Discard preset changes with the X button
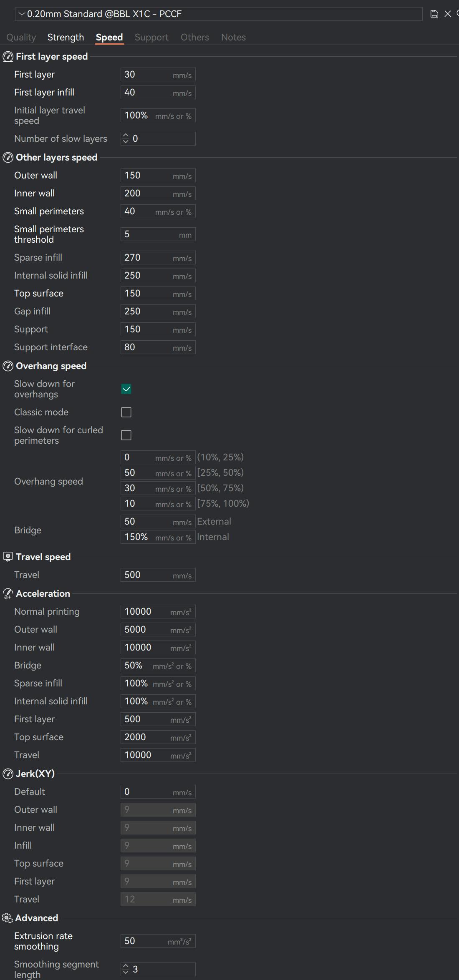459x980 pixels. pyautogui.click(x=448, y=14)
